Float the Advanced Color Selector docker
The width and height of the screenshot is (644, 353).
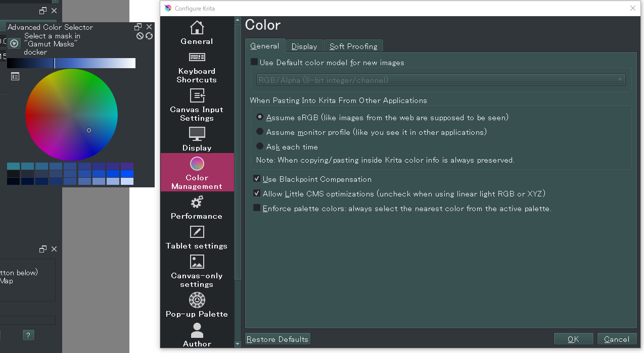click(x=138, y=27)
